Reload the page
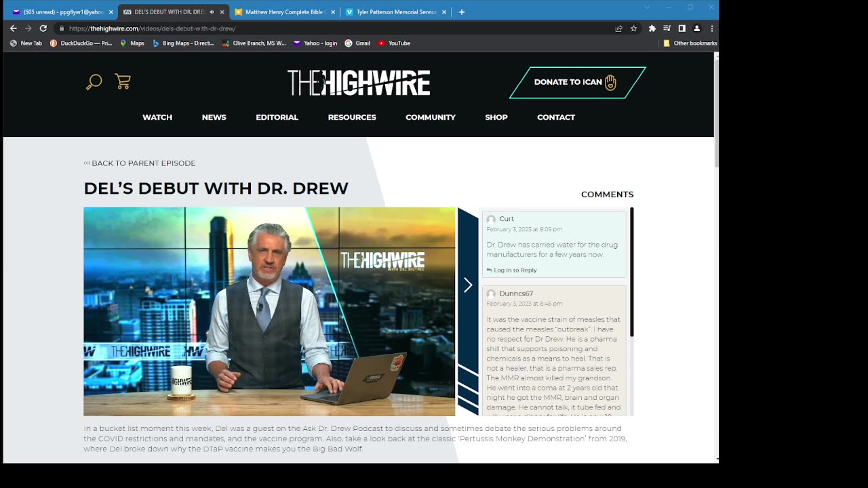Viewport: 868px width, 488px height. [x=43, y=28]
